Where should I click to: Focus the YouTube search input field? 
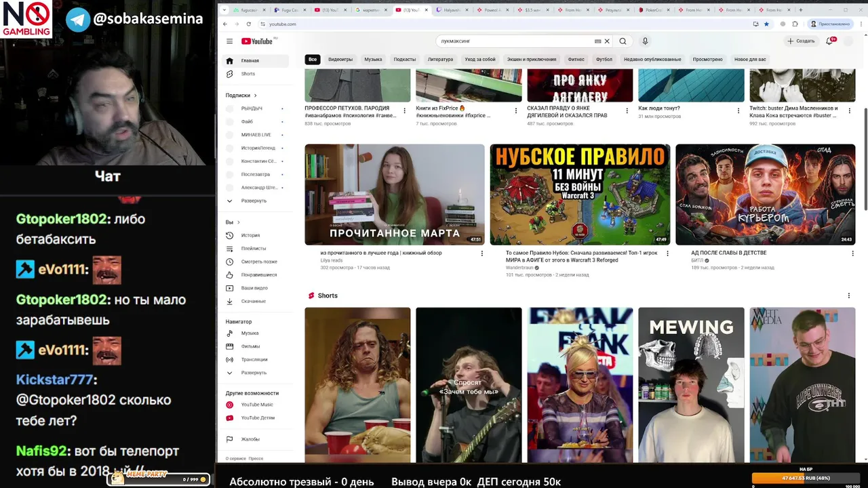point(515,41)
